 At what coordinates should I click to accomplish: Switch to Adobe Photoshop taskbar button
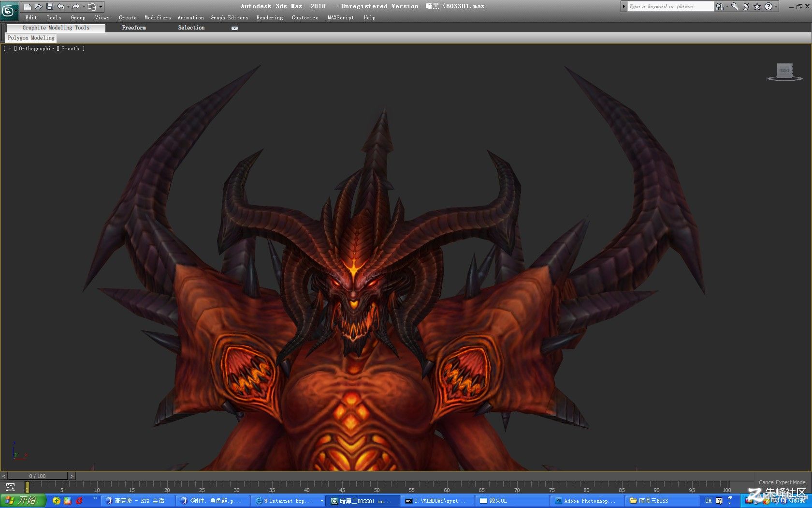click(587, 501)
